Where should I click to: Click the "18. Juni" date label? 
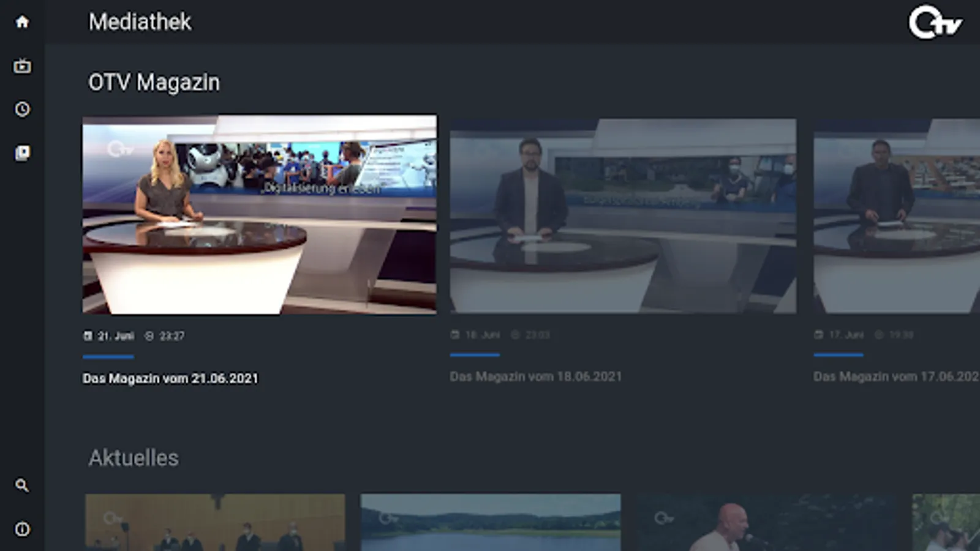pos(483,334)
